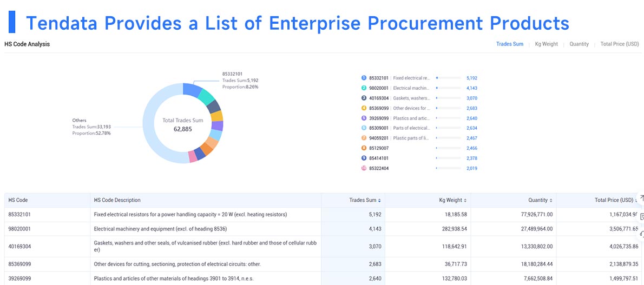
Task: Click Kg Weight cell 282,938.54
Action: coord(454,229)
